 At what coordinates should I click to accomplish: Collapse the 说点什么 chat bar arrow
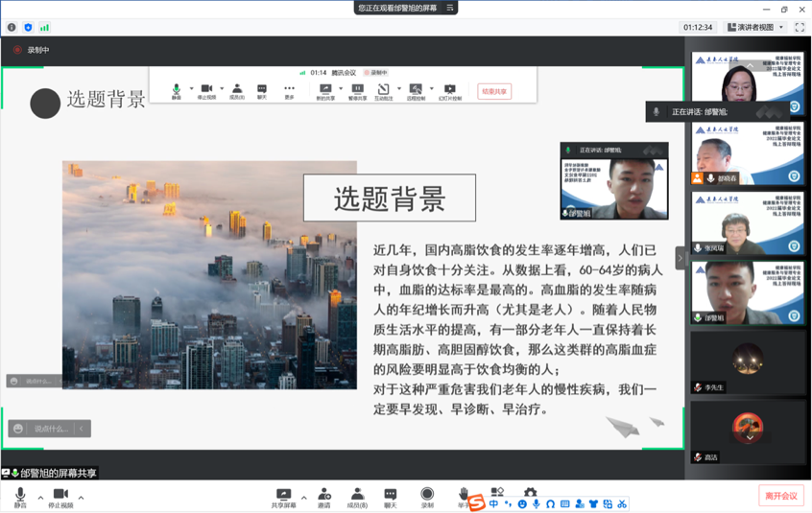(x=82, y=429)
